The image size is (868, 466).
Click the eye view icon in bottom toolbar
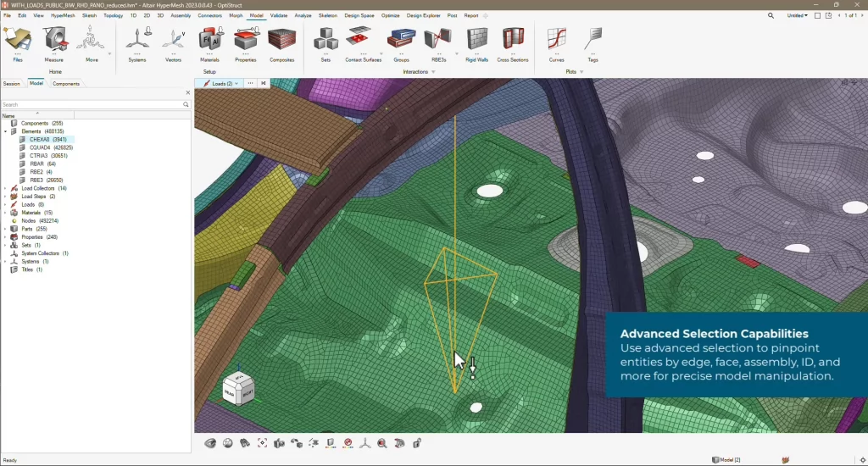pos(210,443)
